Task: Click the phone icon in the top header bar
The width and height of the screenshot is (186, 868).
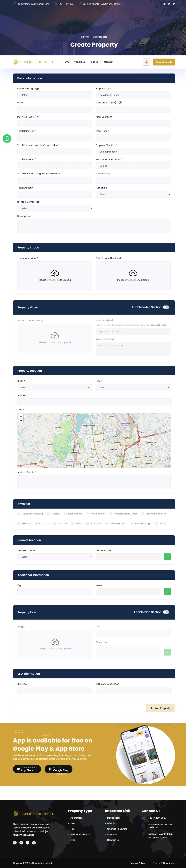Action: coord(55,4)
